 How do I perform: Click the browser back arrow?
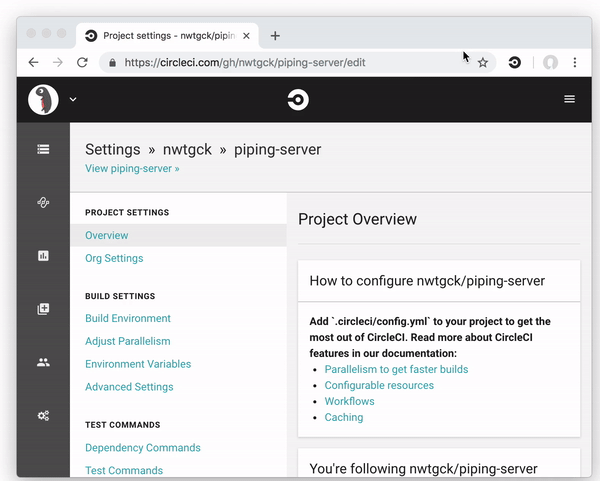[34, 62]
